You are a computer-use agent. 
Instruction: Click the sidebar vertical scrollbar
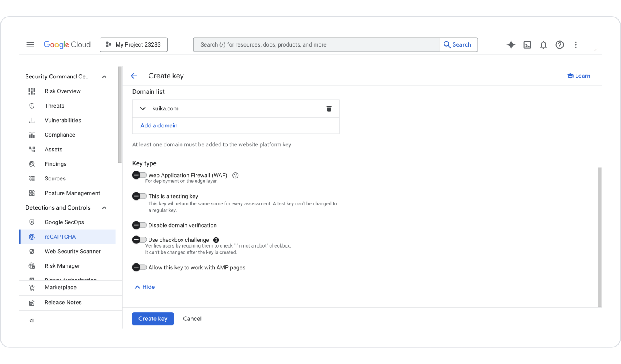pyautogui.click(x=119, y=115)
